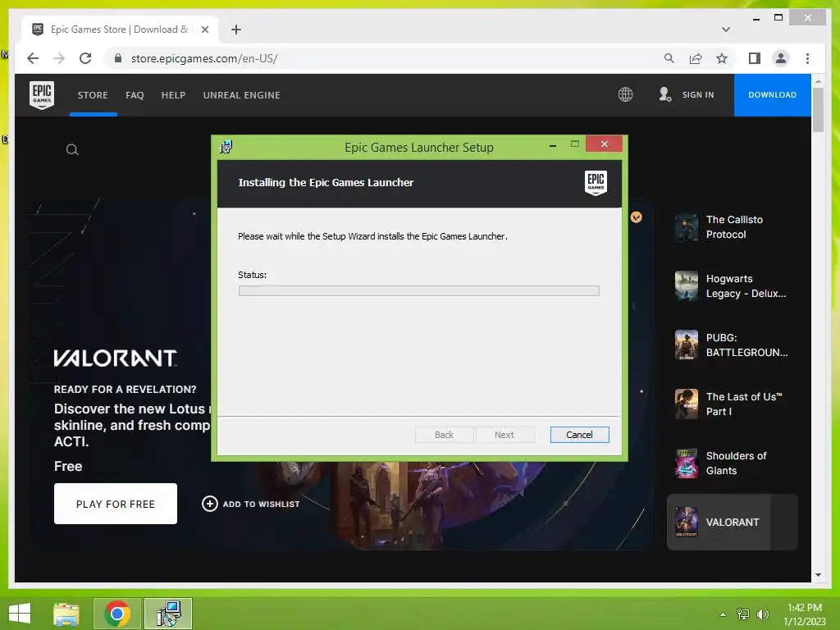Open Chrome side panel
Viewport: 840px width, 630px height.
coord(755,58)
